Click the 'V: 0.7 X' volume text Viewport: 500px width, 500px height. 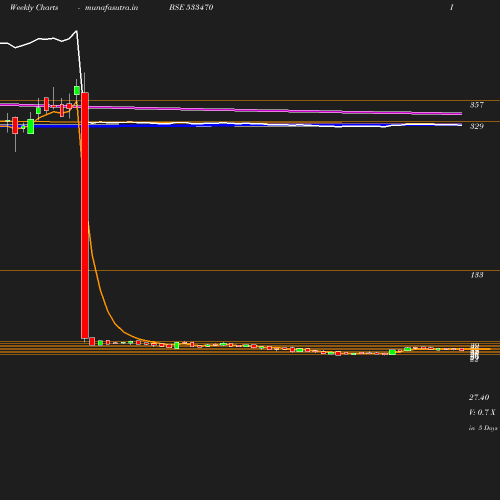[482, 412]
